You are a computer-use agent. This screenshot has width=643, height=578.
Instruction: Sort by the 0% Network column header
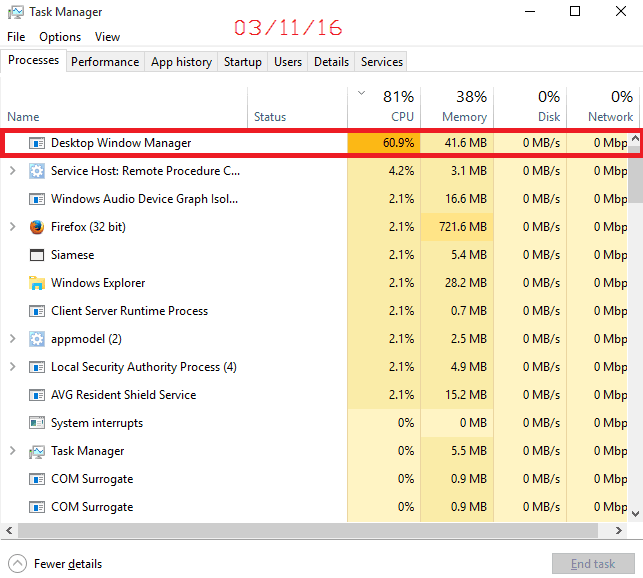click(603, 107)
